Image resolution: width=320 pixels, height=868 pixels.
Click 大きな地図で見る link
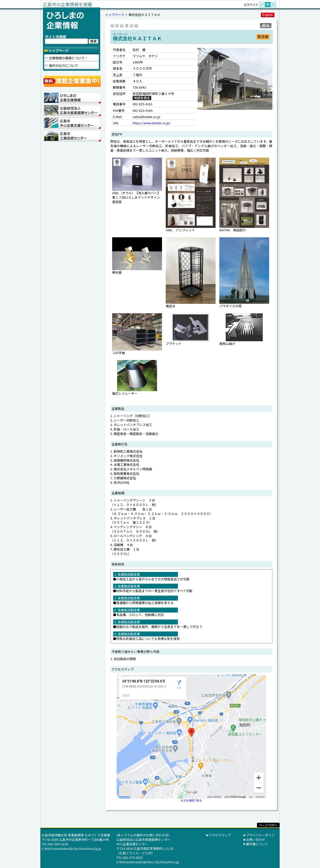tap(191, 801)
